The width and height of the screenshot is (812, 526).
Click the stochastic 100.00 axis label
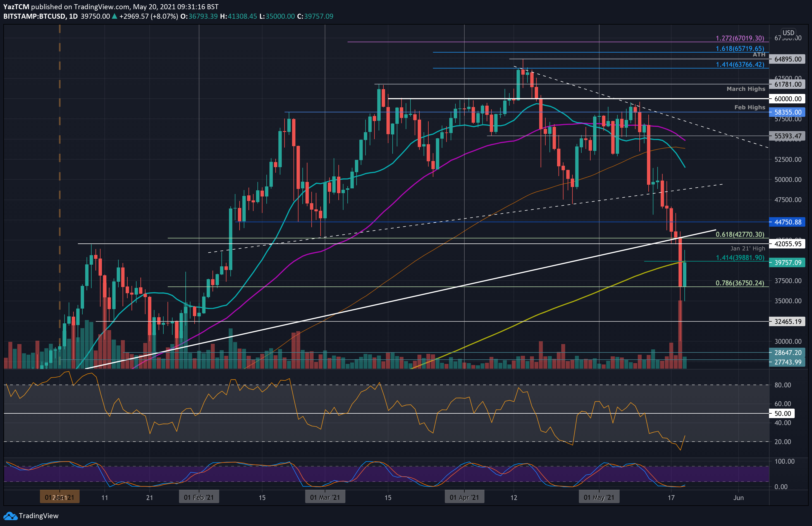(x=784, y=461)
